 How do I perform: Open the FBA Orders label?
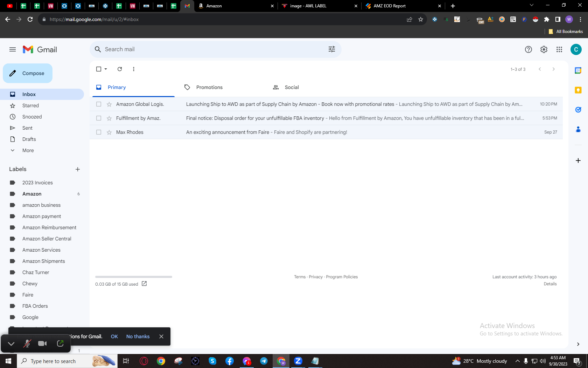[x=42, y=306]
